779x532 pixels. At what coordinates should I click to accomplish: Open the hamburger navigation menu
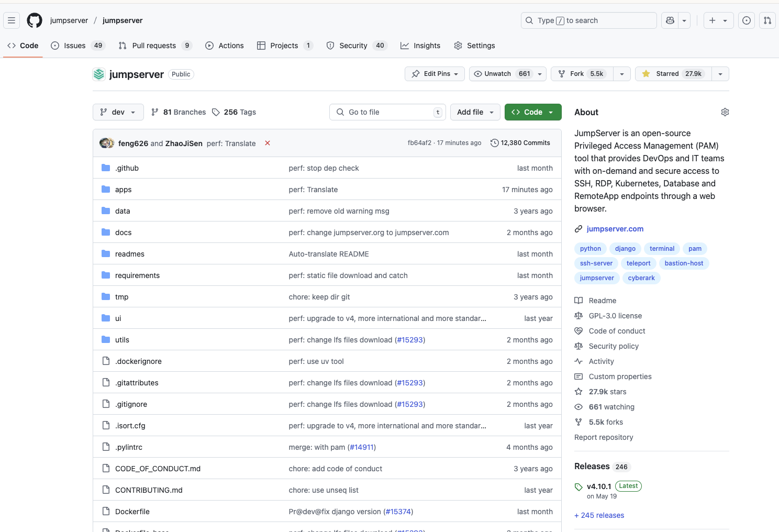pos(12,20)
